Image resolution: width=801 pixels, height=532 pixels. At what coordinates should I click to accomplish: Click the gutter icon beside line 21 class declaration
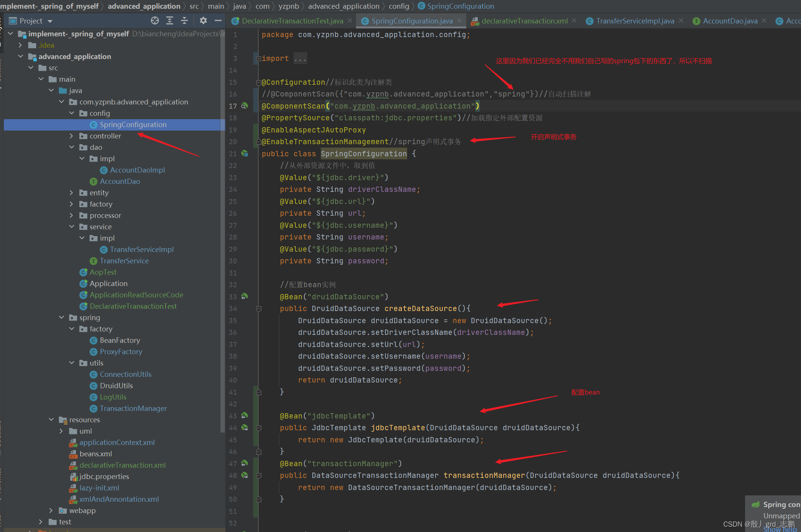[x=245, y=154]
